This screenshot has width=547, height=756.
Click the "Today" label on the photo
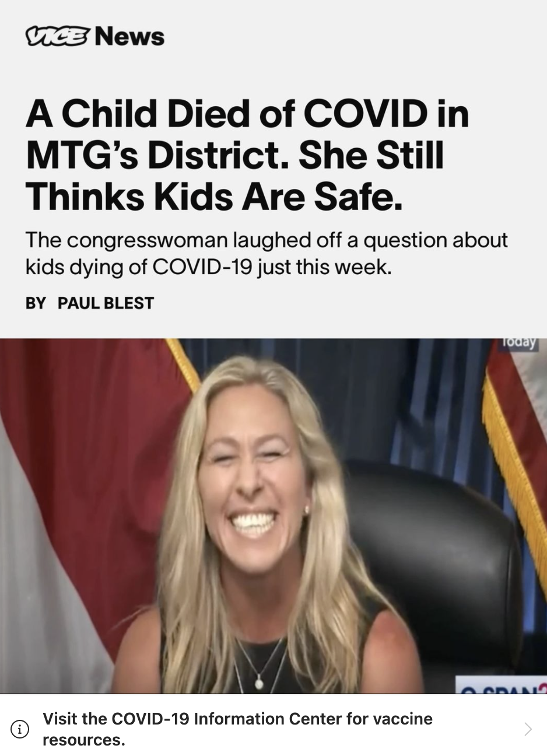tap(518, 343)
